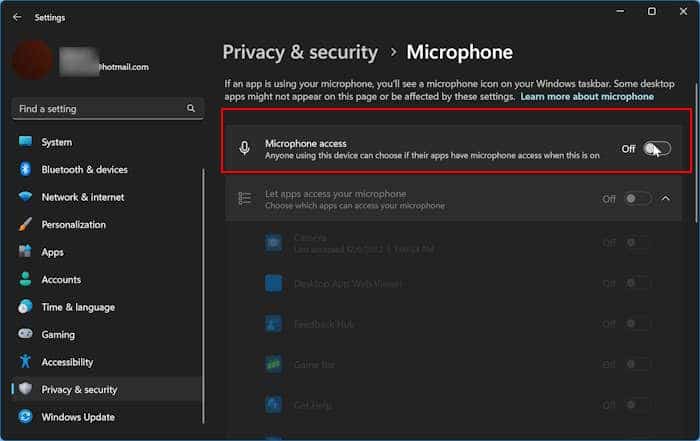Open Gaming settings
The height and width of the screenshot is (441, 700).
coord(107,334)
